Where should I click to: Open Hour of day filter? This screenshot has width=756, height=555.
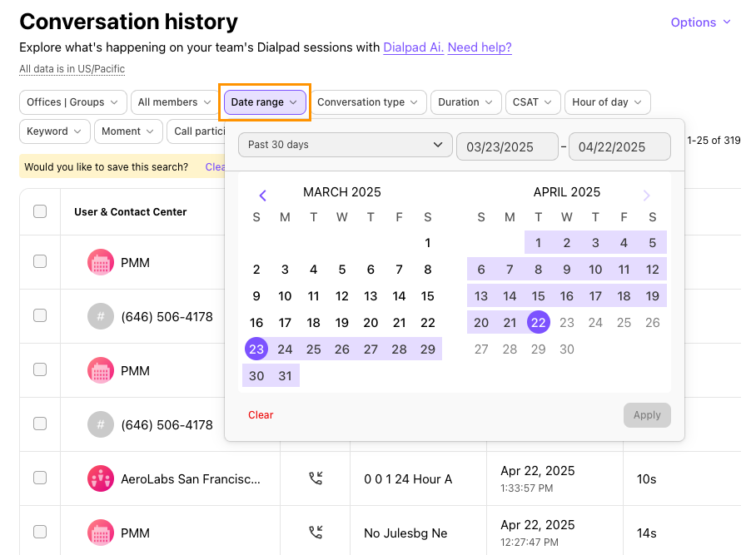(x=608, y=102)
